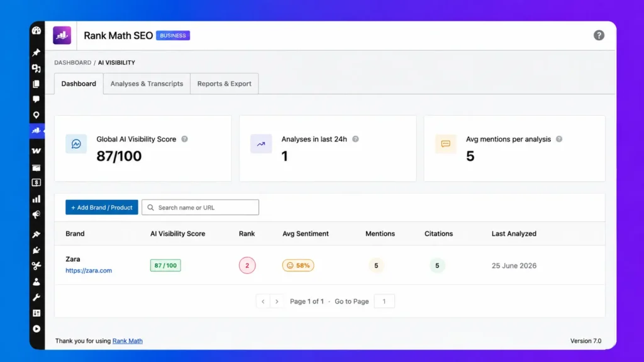
Task: Click the AI VISIBILITY breadcrumb
Action: click(x=116, y=62)
